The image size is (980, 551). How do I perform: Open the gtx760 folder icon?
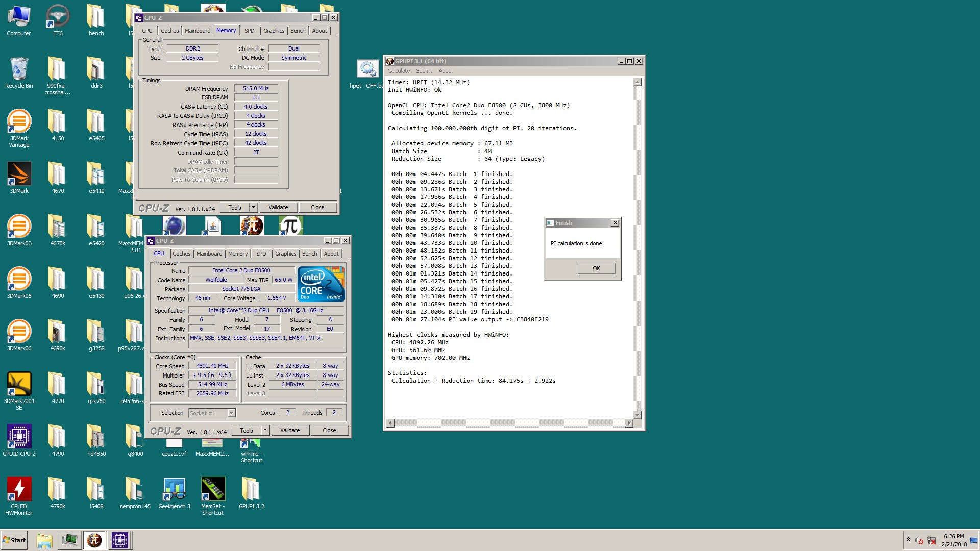click(96, 388)
